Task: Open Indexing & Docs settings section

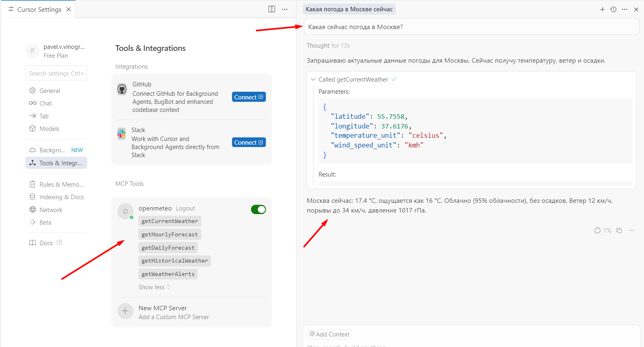Action: [x=56, y=197]
